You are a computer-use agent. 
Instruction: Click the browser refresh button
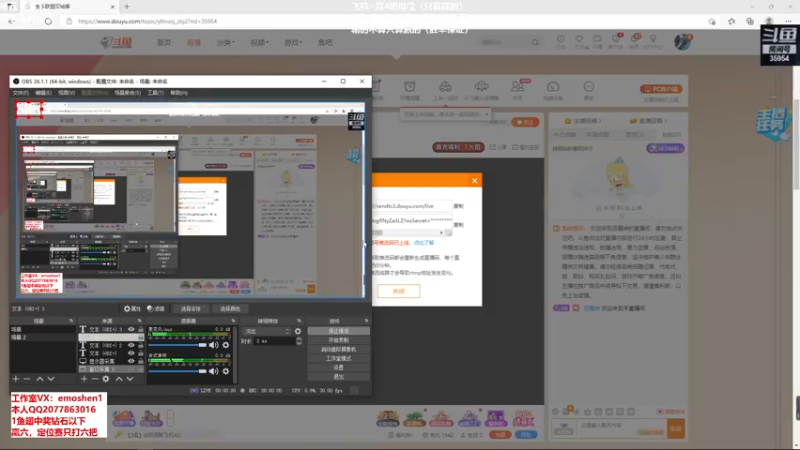tap(48, 21)
